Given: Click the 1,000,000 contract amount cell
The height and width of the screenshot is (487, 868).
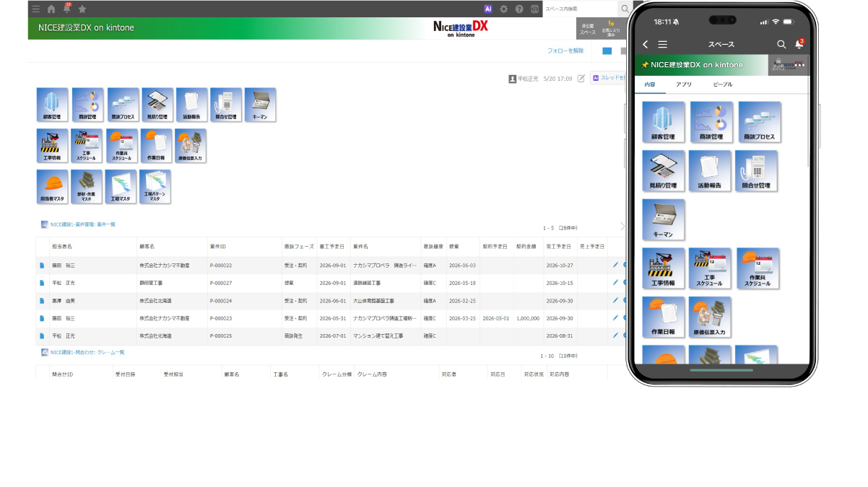Looking at the screenshot, I should tap(528, 318).
